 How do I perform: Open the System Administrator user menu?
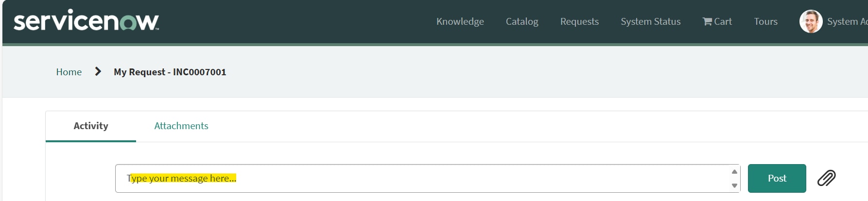pos(847,21)
